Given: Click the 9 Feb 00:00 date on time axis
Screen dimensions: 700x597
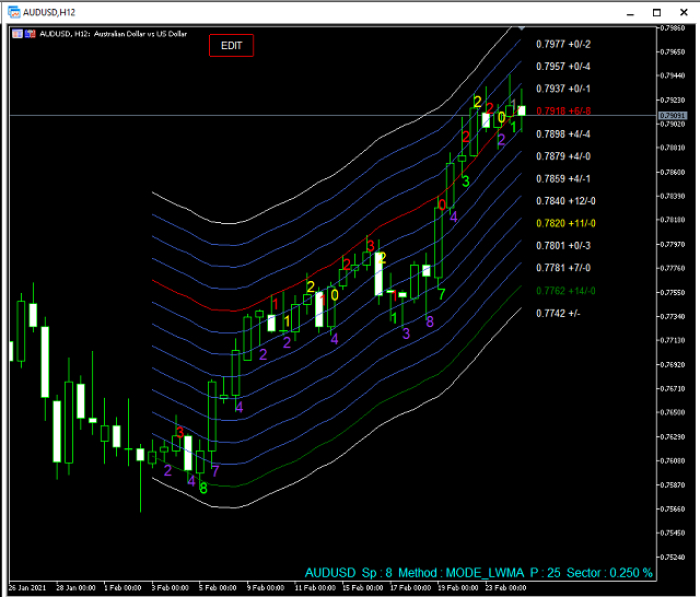Looking at the screenshot, I should pyautogui.click(x=266, y=588).
